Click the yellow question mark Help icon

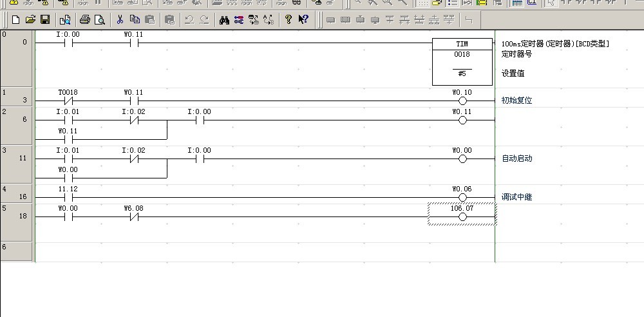(x=289, y=20)
